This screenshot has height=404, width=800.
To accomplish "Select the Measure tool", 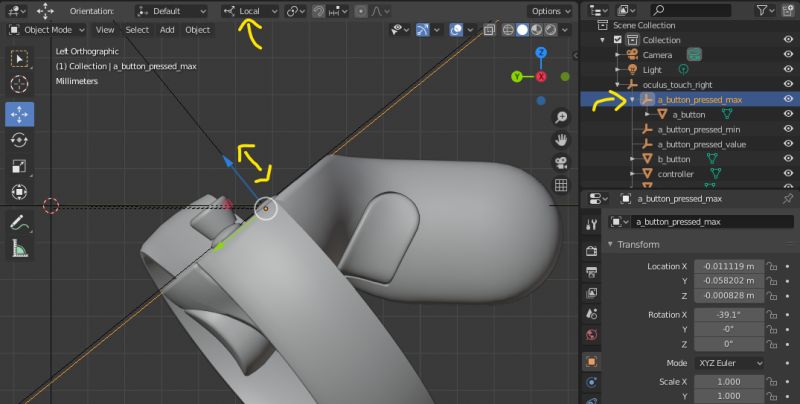I will (x=19, y=248).
